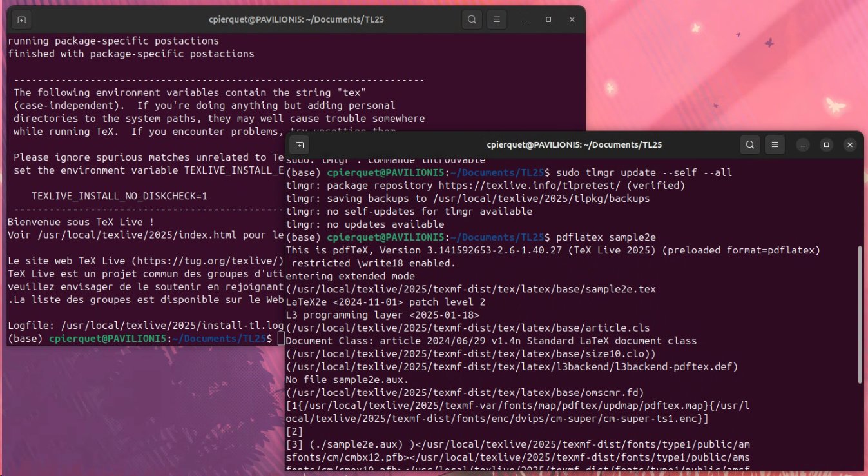The width and height of the screenshot is (868, 476).
Task: Click "restricted \write18 enabled." line
Action: [x=374, y=263]
